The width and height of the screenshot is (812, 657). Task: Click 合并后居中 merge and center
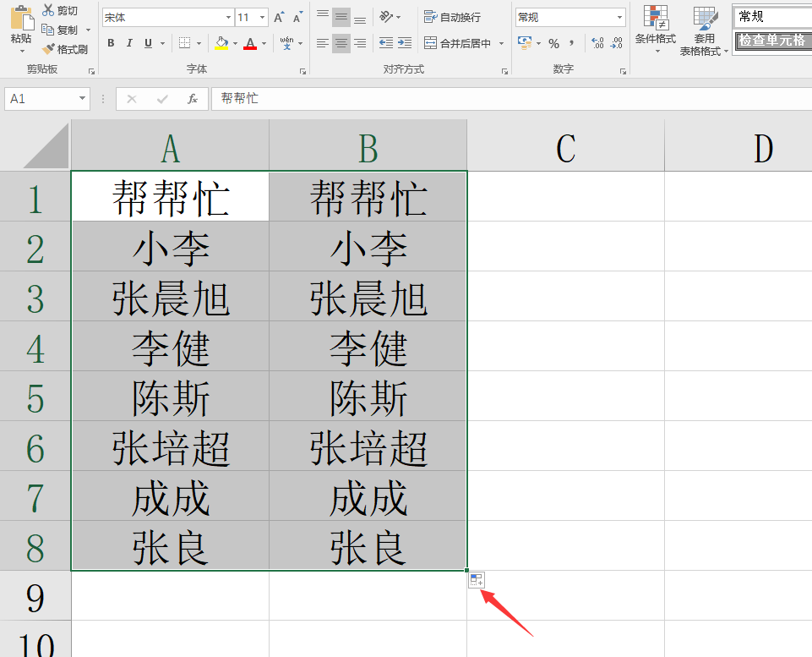point(457,43)
